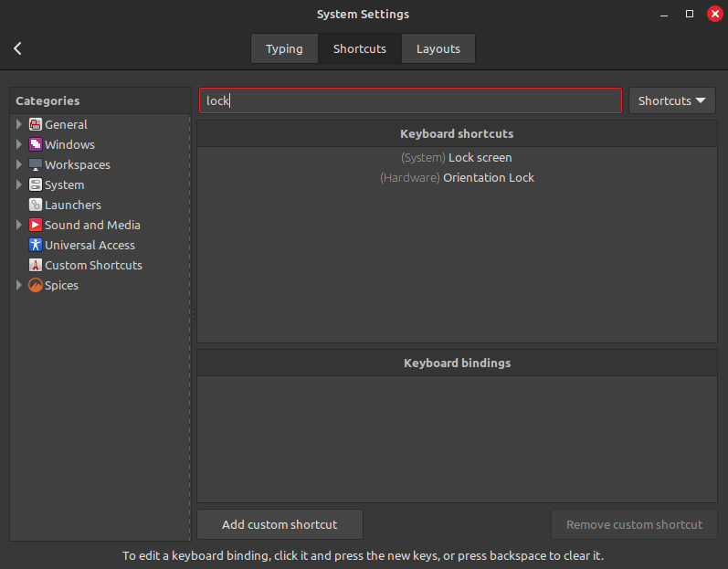Click the Workspaces monitor icon
Image resolution: width=728 pixels, height=569 pixels.
click(x=36, y=164)
